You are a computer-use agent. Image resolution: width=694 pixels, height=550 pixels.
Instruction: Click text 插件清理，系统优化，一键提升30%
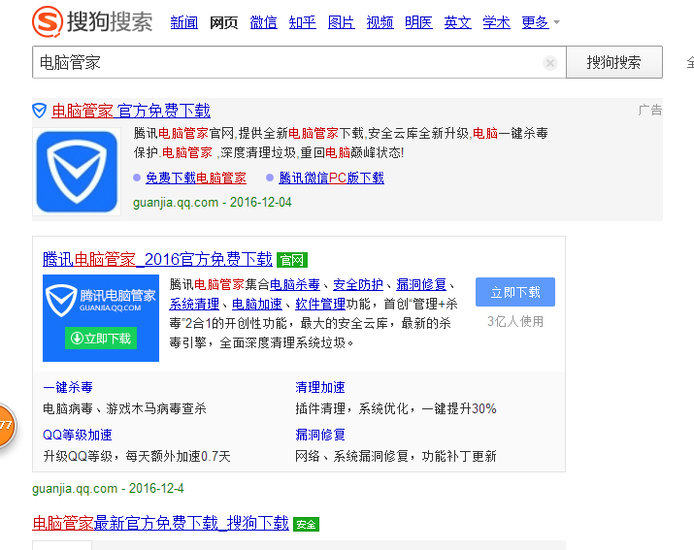click(396, 409)
